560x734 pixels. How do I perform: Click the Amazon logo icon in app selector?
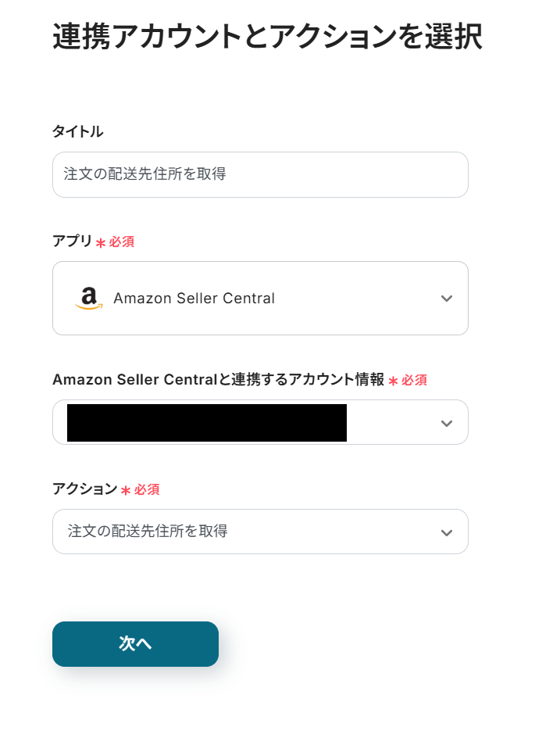tap(89, 298)
